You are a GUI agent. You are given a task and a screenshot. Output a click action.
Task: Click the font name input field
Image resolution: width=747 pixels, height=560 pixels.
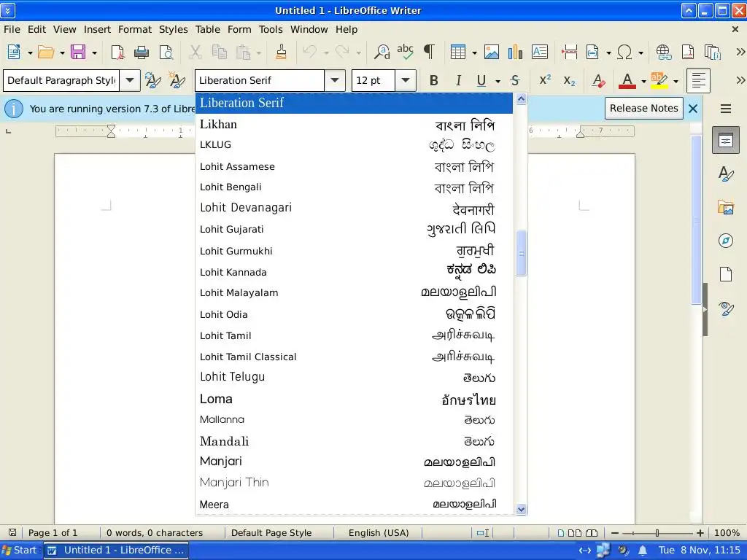point(260,80)
